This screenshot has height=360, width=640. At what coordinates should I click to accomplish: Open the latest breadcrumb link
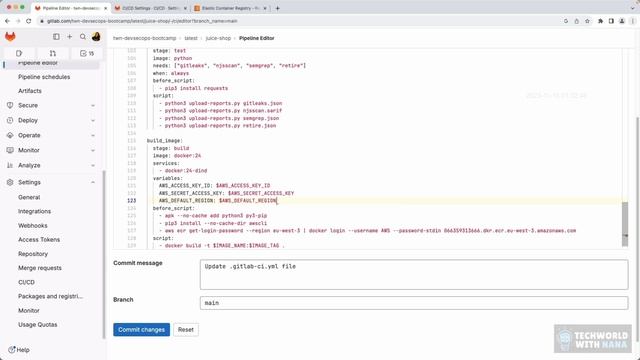click(x=191, y=38)
